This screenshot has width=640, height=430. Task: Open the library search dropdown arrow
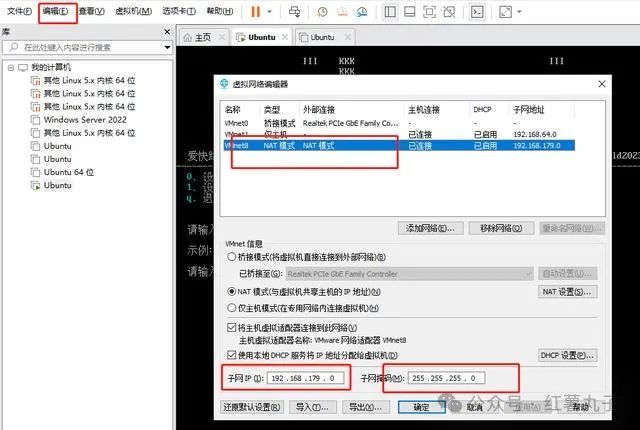[167, 47]
